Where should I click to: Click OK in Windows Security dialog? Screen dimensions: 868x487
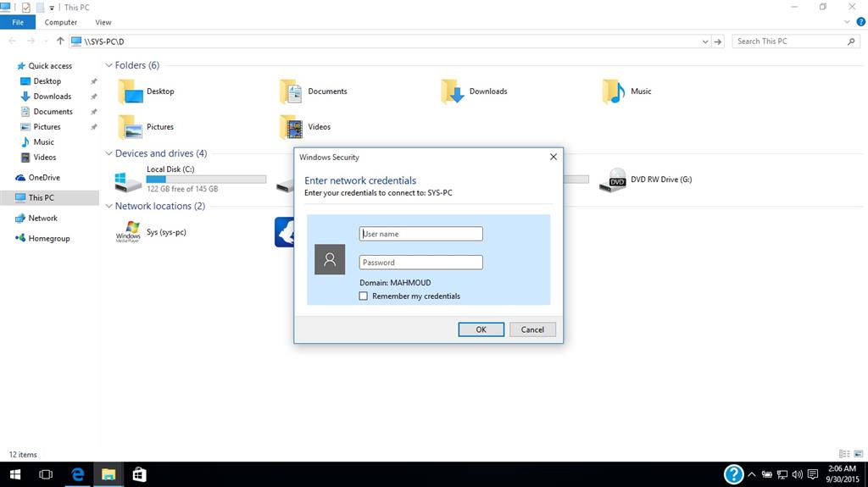coord(481,329)
